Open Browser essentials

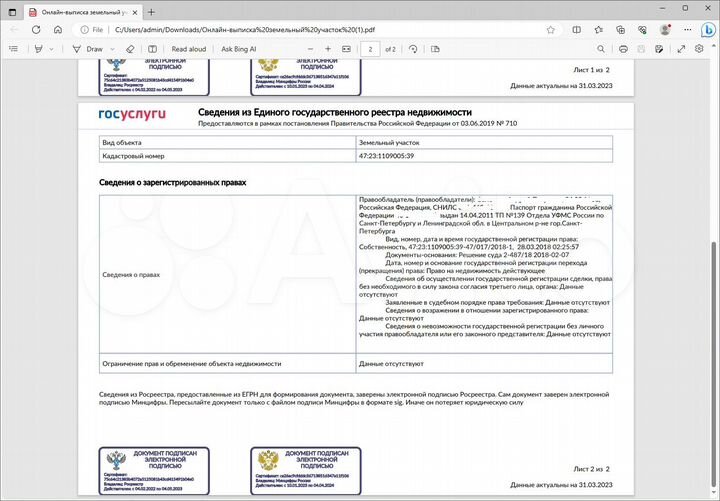[642, 30]
